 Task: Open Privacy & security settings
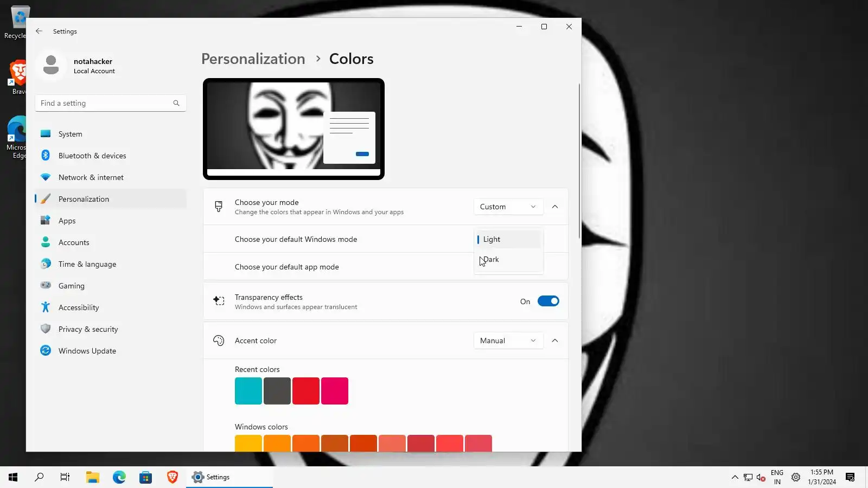click(111, 329)
